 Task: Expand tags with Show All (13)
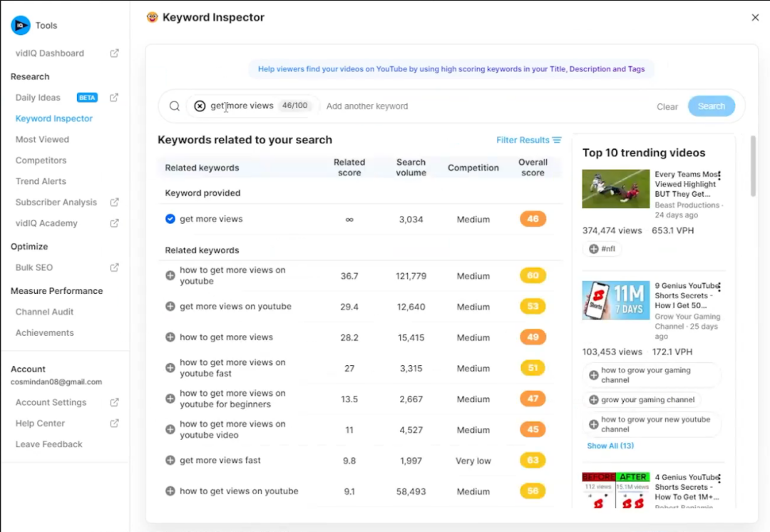point(610,446)
